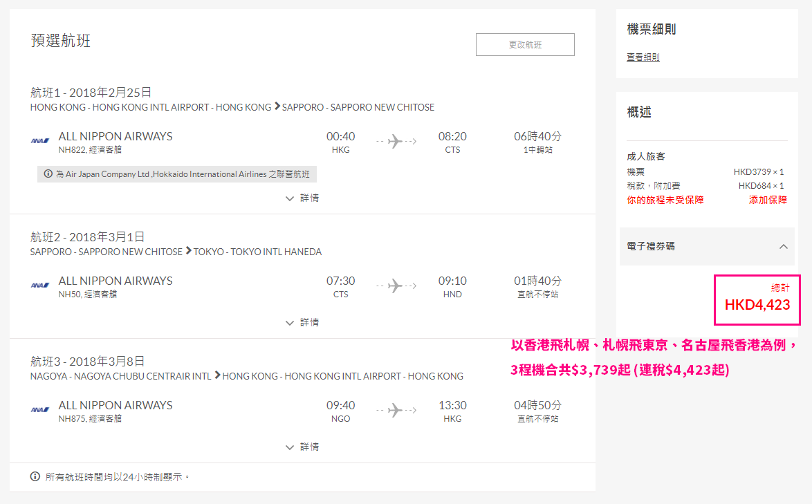Click the 航班3 - 2018年3月8日 heading
Viewport: 812px width, 504px height.
[x=87, y=361]
